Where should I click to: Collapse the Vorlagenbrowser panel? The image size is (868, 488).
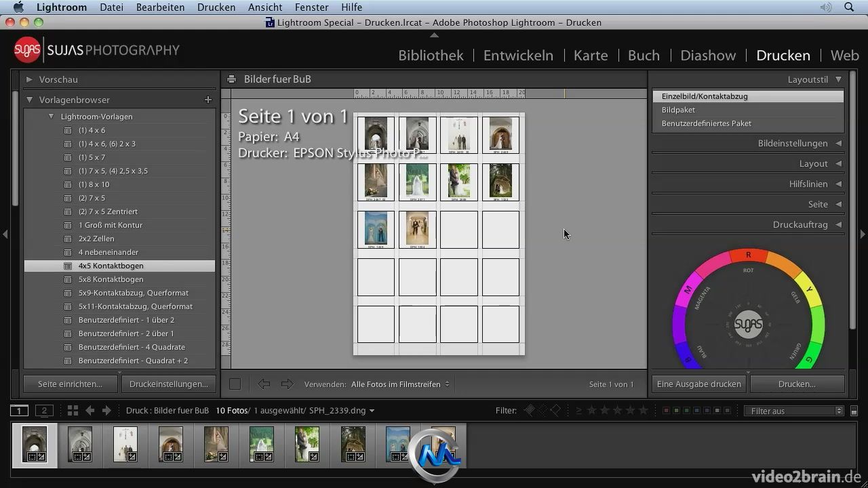pyautogui.click(x=29, y=100)
